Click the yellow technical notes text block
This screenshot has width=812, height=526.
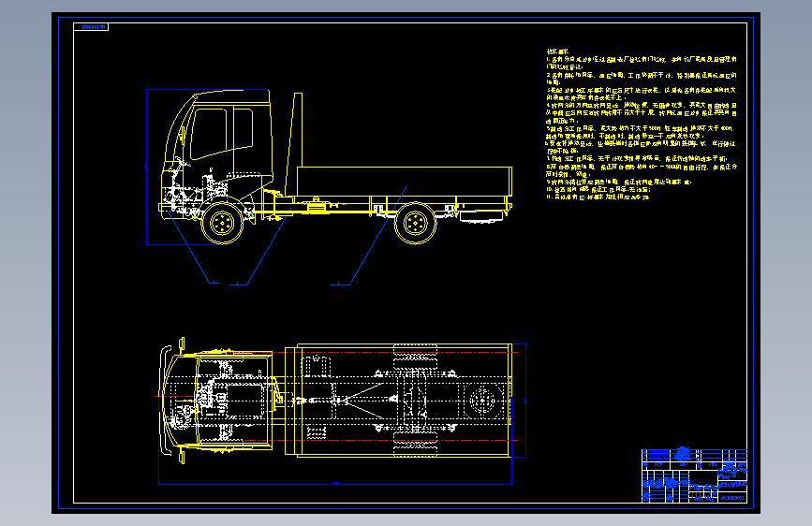642,124
